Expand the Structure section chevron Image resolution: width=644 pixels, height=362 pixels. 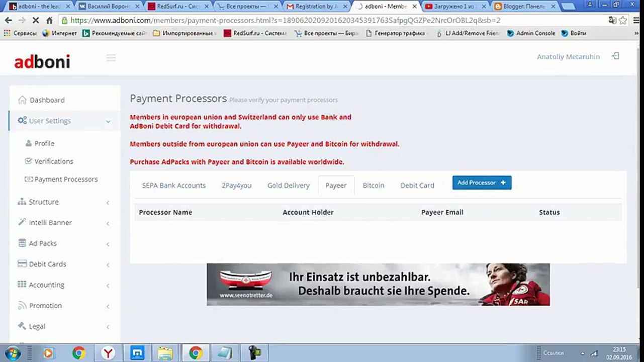(108, 203)
